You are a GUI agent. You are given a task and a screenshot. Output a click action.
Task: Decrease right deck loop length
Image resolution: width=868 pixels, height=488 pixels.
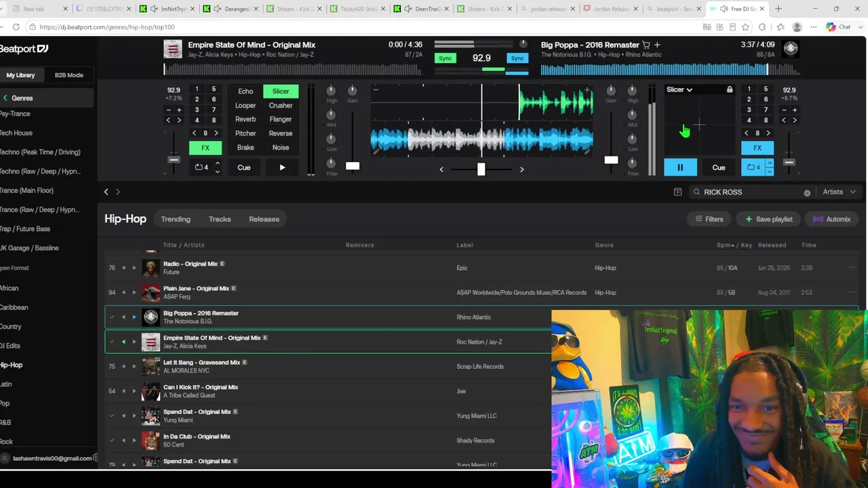(769, 171)
